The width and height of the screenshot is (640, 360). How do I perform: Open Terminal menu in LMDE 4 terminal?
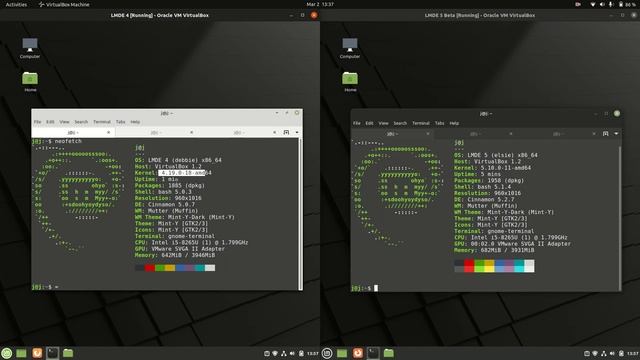pos(102,122)
